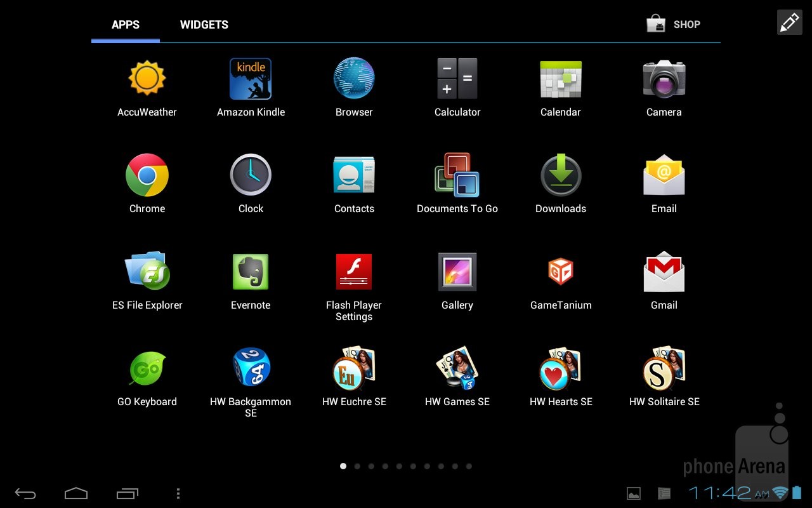
Task: Open the AccuWeather app
Action: pos(147,79)
